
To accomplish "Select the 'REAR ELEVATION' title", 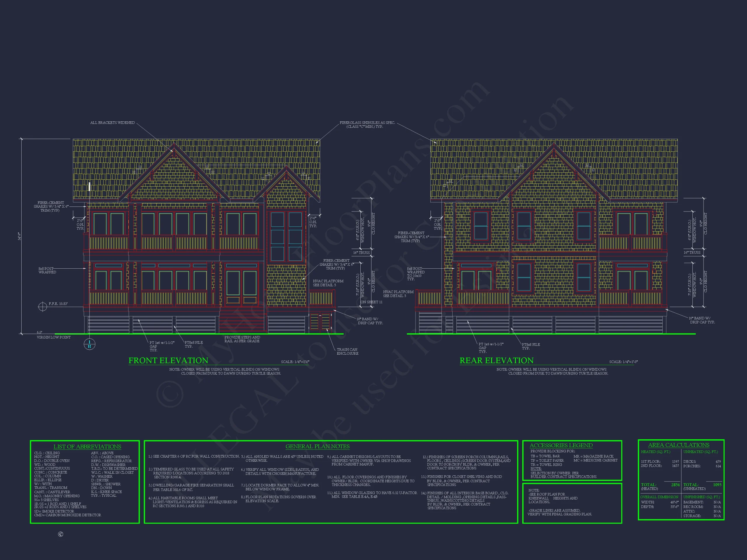I will 496,360.
